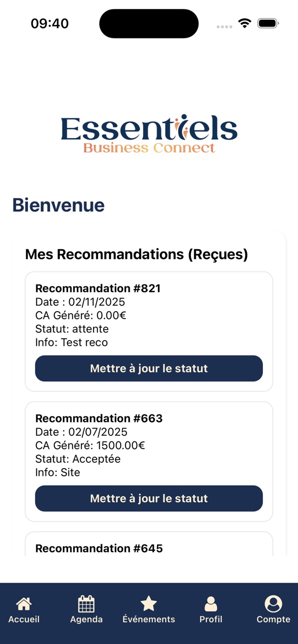
Task: Switch to the Événements tab label
Action: [x=148, y=619]
